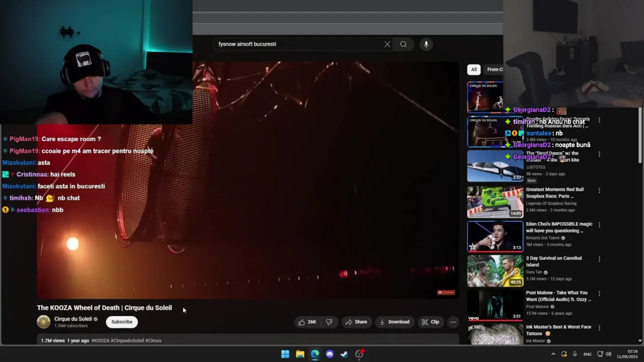Screen dimensions: 644x362
Task: Open options menu for Eden Choi video
Action: coord(599,225)
